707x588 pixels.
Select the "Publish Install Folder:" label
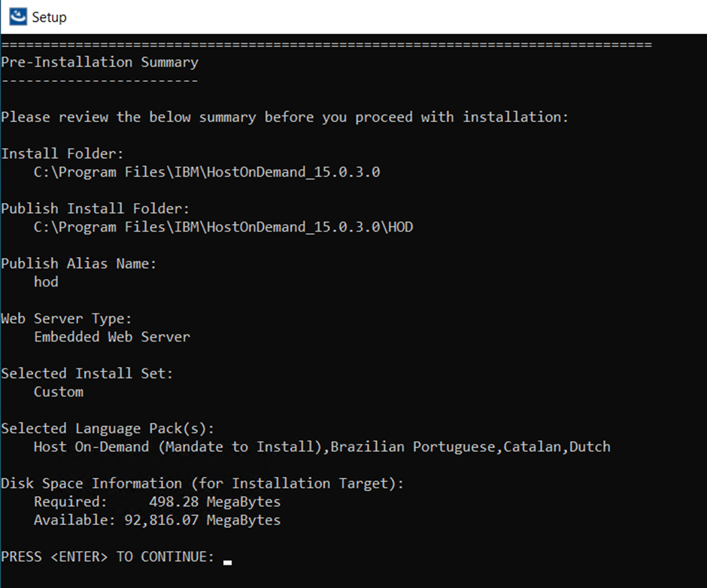[96, 208]
